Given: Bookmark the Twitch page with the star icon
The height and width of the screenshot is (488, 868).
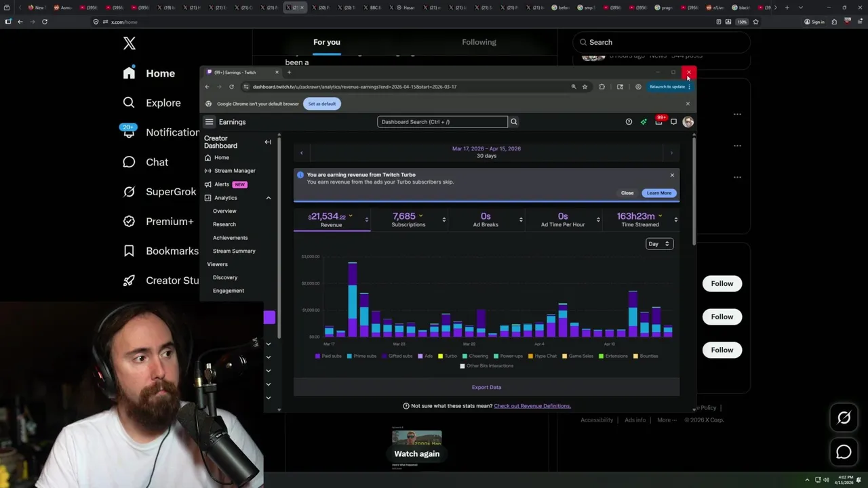Looking at the screenshot, I should tap(585, 87).
